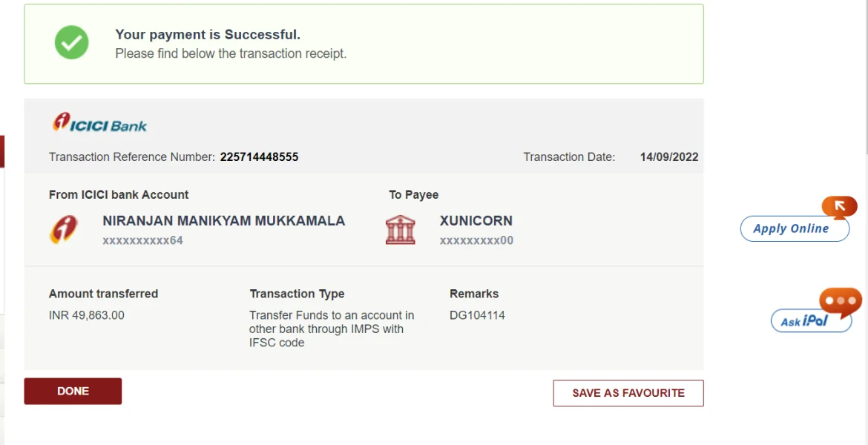Click the remarks value DG104114
Viewport: 868px width, 445px height.
477,315
